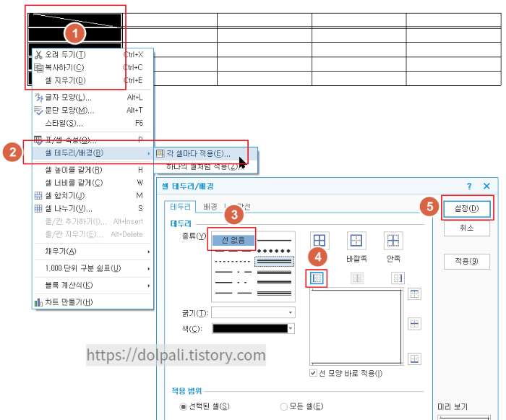Select the dash-dot line type
Viewport: 506px width, 420px height.
233,272
